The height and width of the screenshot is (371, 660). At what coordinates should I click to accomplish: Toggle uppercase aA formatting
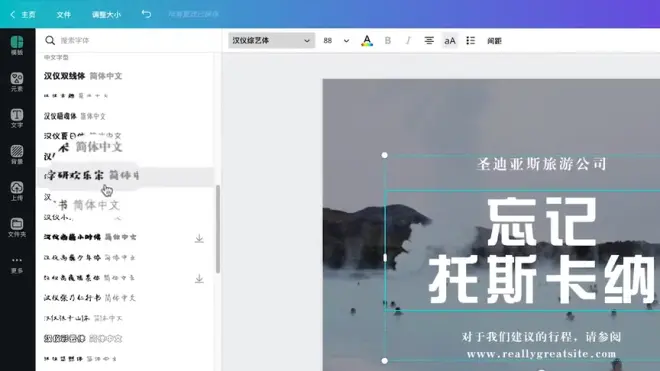click(450, 41)
